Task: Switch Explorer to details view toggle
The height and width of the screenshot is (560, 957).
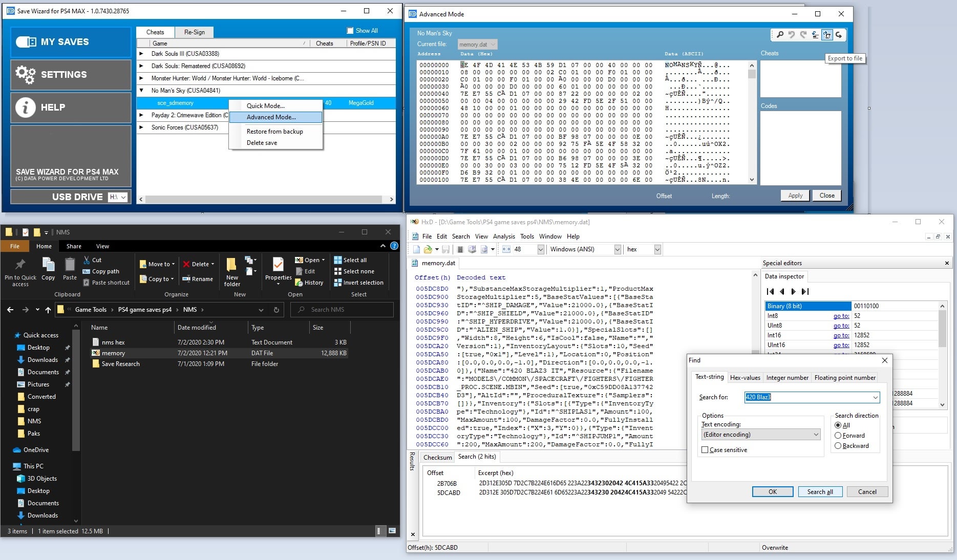Action: (380, 531)
